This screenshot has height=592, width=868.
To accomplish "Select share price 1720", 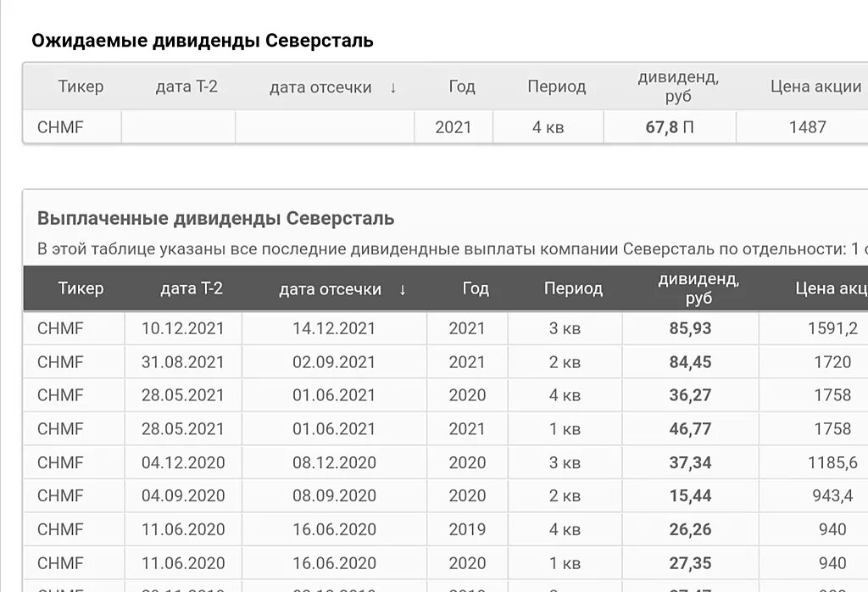I will [x=832, y=362].
